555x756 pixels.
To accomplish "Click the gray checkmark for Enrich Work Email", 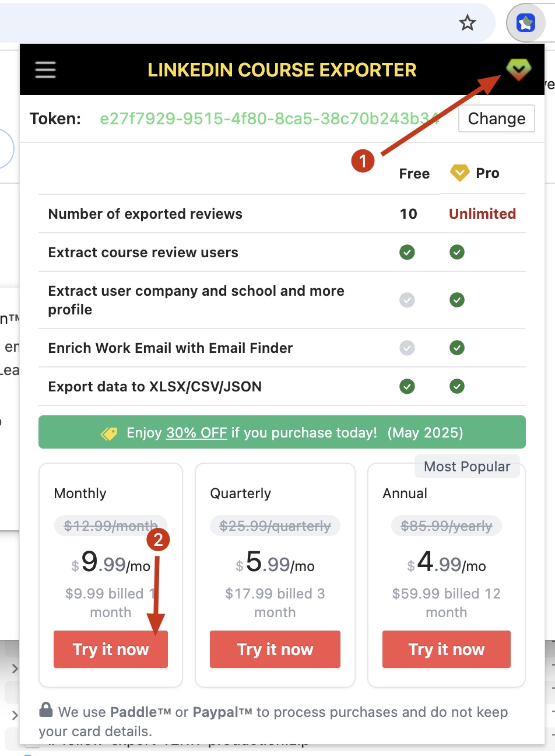I will [407, 348].
